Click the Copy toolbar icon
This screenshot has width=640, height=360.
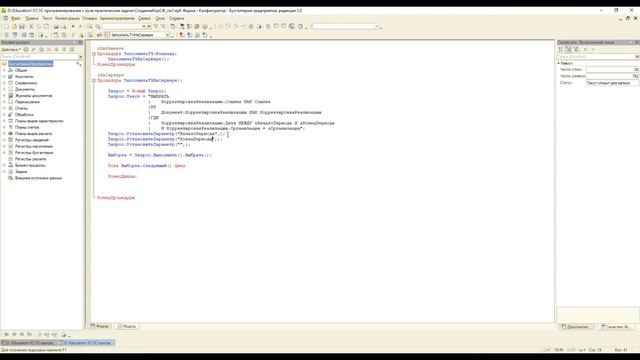[x=39, y=27]
